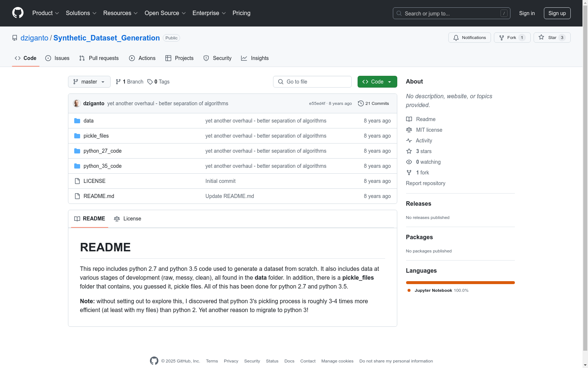
Task: Click the orange Jupyter Notebook language dot
Action: click(x=409, y=290)
